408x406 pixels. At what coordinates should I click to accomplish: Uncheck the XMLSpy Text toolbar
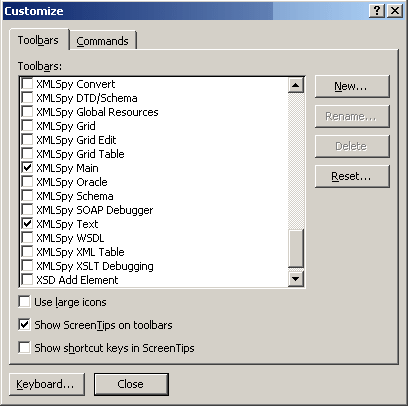point(27,224)
